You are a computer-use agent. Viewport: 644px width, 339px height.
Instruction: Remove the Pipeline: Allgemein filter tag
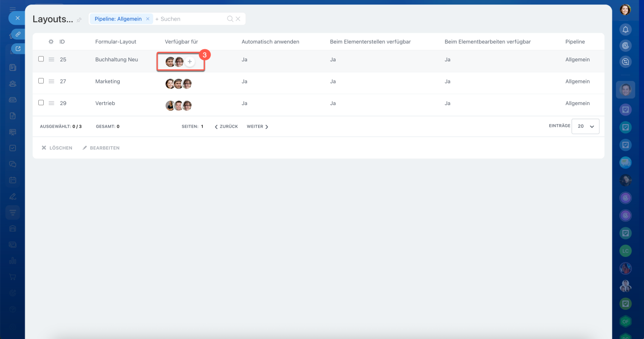(x=147, y=19)
